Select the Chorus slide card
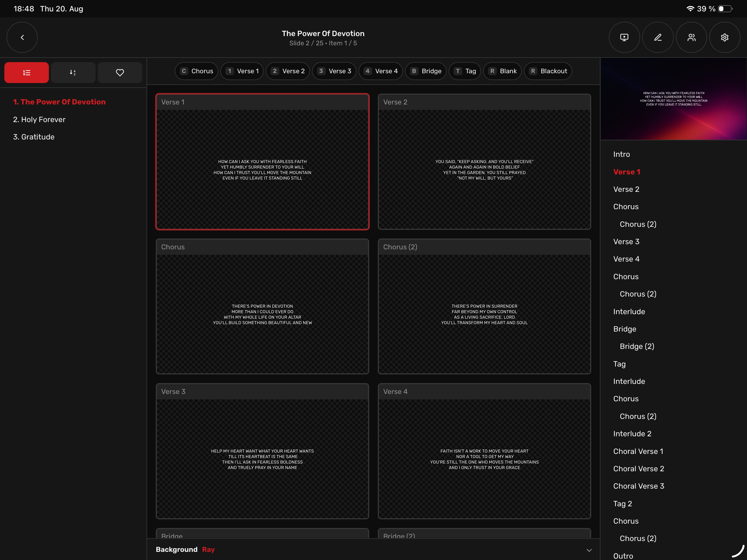 [262, 307]
